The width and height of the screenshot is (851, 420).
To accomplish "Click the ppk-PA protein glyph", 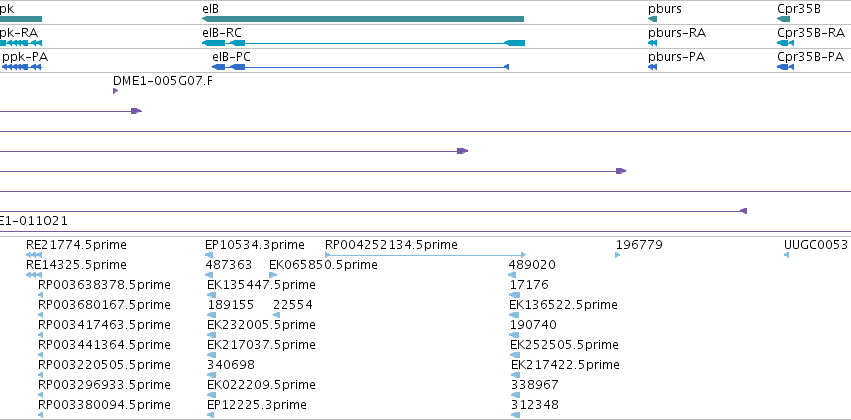I will pos(22,67).
